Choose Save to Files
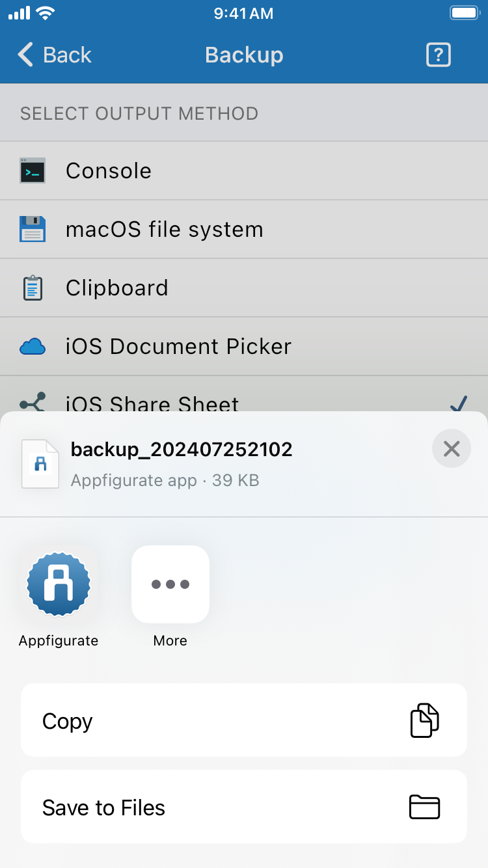This screenshot has height=868, width=488. click(x=244, y=807)
